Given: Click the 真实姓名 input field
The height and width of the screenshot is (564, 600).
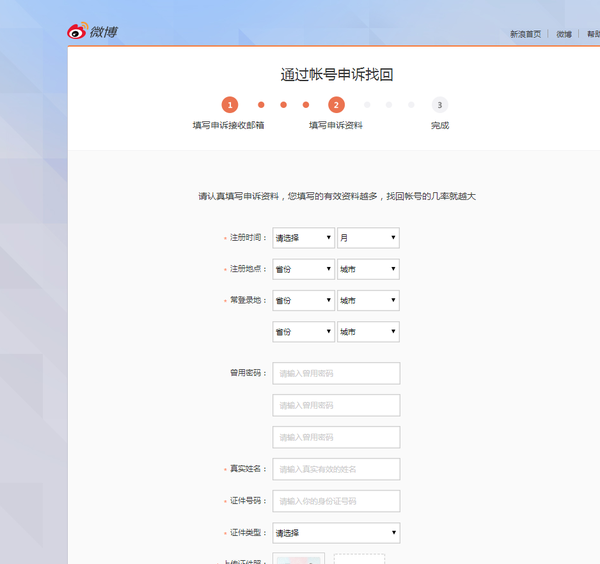Looking at the screenshot, I should [336, 469].
